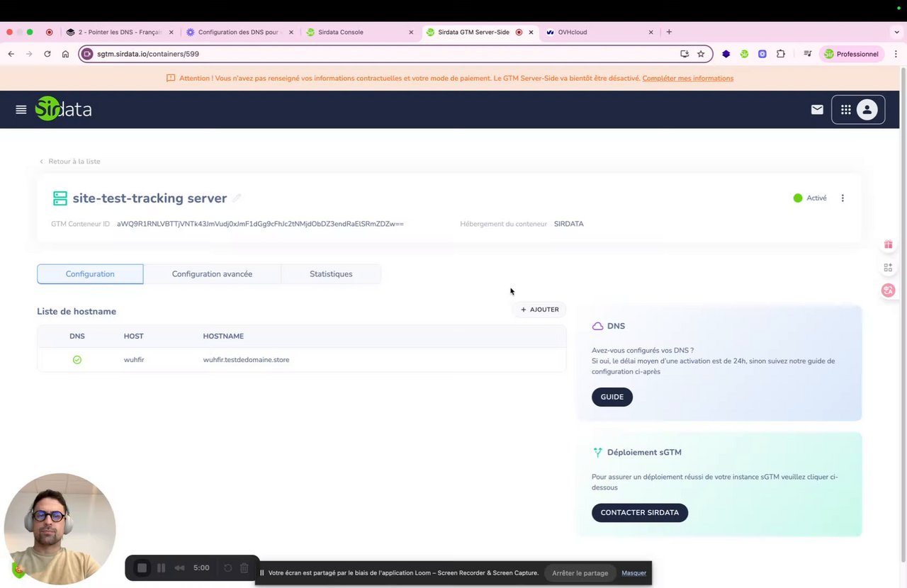The image size is (907, 588).
Task: Click the pink gift icon on right edge
Action: point(888,244)
